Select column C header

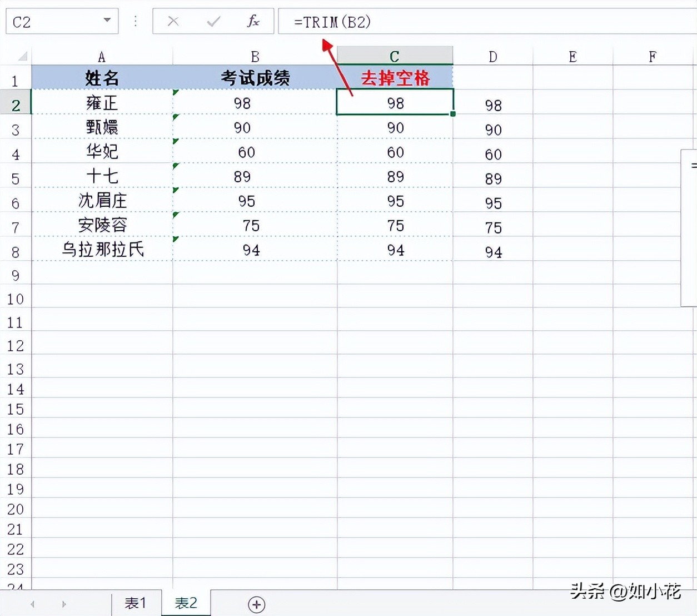pos(395,57)
